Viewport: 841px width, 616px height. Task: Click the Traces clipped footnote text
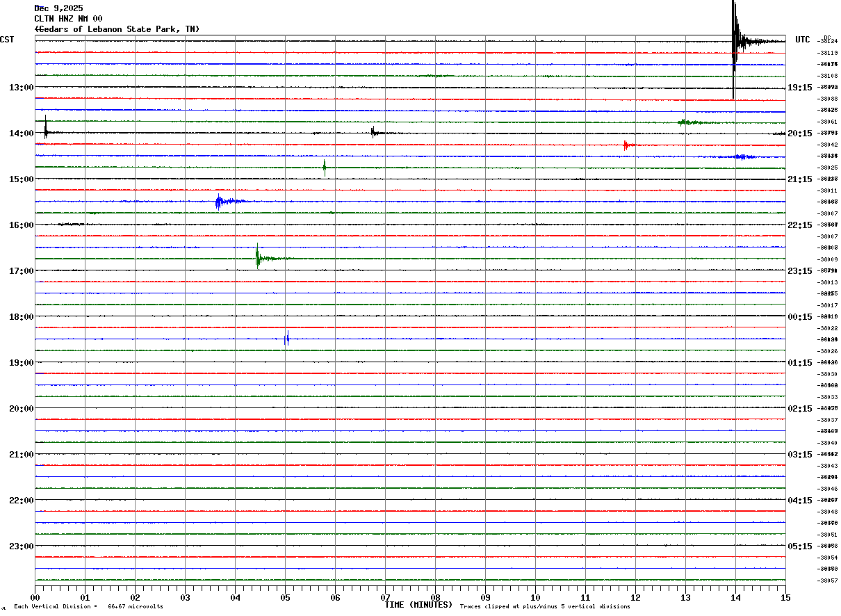pyautogui.click(x=545, y=607)
